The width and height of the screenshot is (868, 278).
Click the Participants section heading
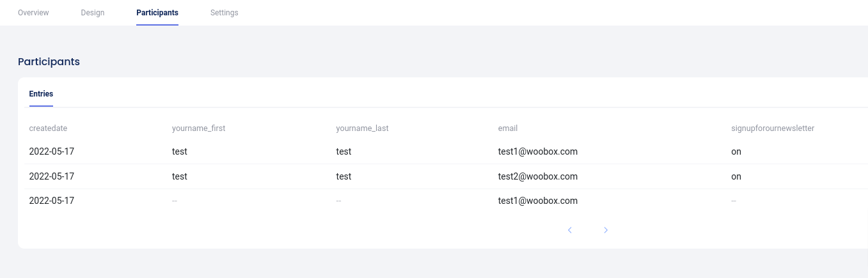[49, 62]
